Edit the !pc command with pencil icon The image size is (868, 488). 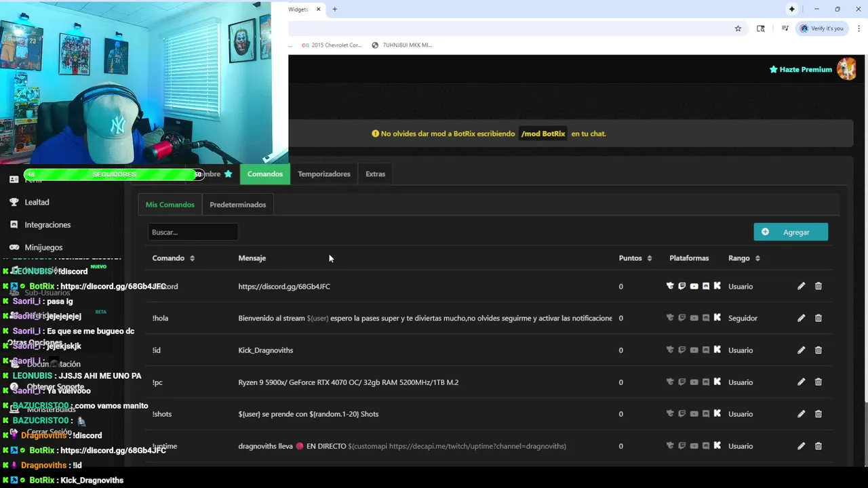coord(801,382)
